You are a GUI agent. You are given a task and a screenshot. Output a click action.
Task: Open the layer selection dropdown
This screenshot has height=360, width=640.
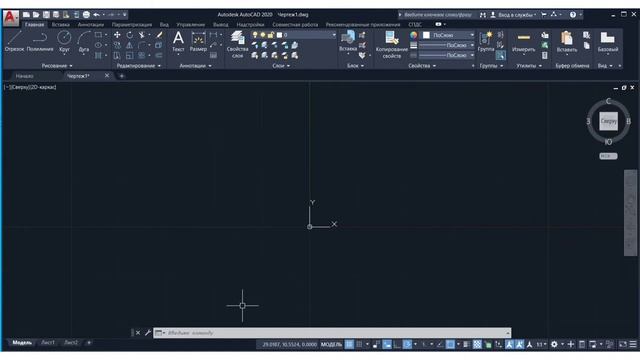pyautogui.click(x=334, y=35)
